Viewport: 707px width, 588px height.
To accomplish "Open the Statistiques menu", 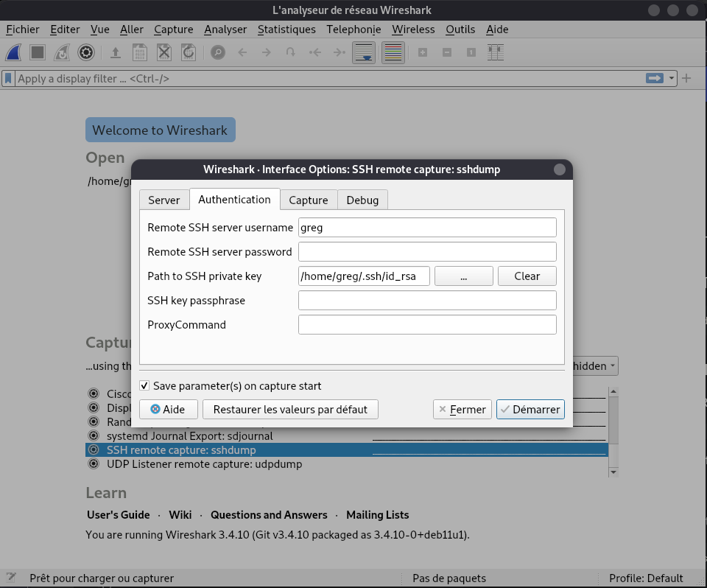I will pyautogui.click(x=286, y=29).
